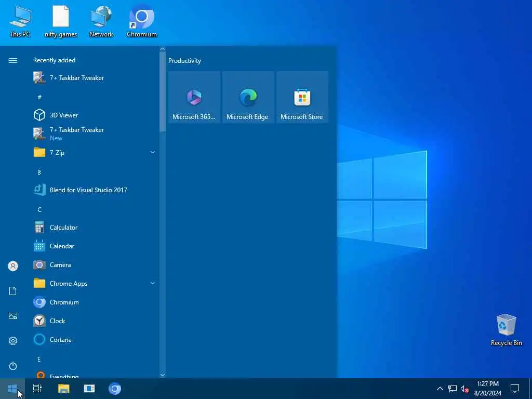Image resolution: width=532 pixels, height=399 pixels.
Task: Show hidden system tray icons
Action: click(440, 389)
